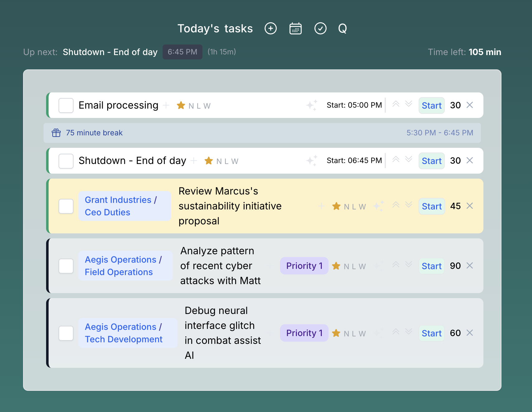The image size is (532, 412).
Task: Click star on Debug neural interface glitch
Action: 336,333
